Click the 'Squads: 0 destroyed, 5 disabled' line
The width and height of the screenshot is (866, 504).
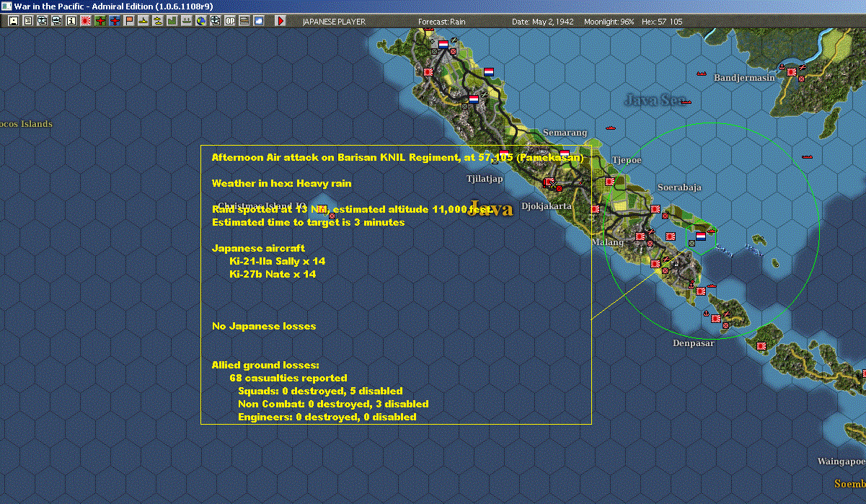320,391
